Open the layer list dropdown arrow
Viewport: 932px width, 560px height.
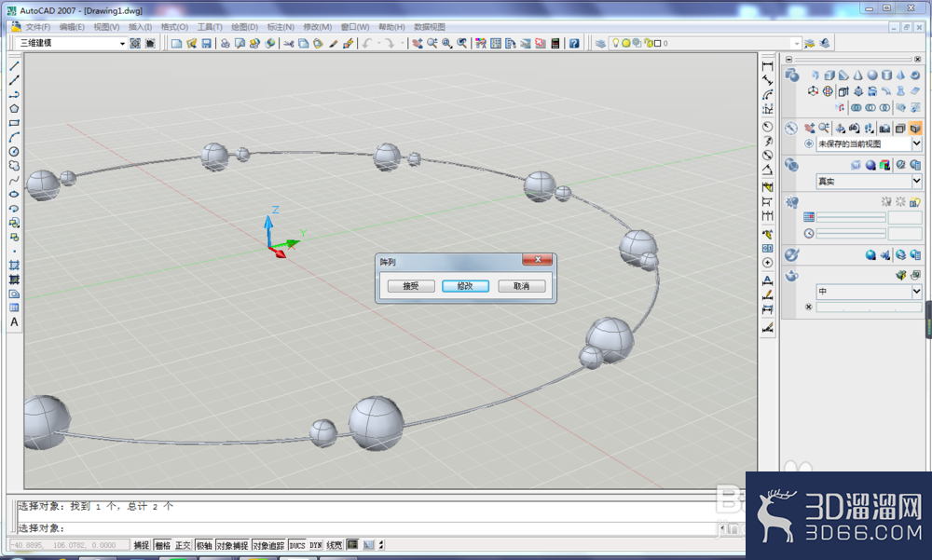(797, 44)
